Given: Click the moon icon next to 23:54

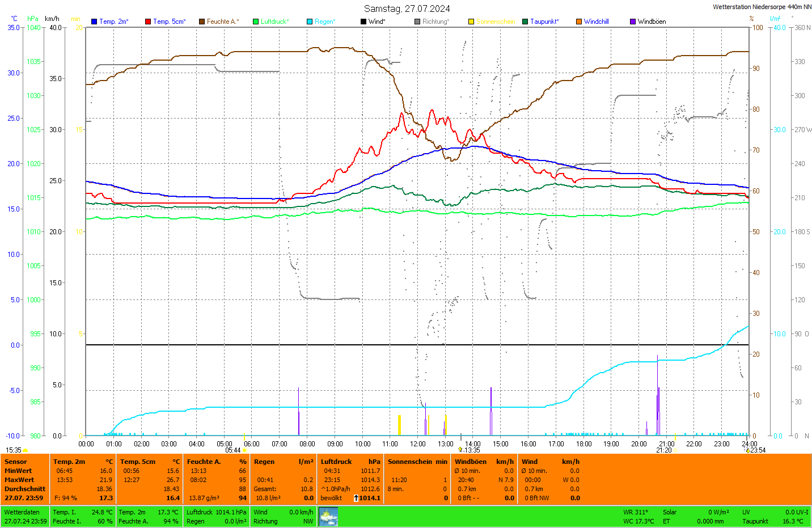Looking at the screenshot, I should [x=747, y=450].
